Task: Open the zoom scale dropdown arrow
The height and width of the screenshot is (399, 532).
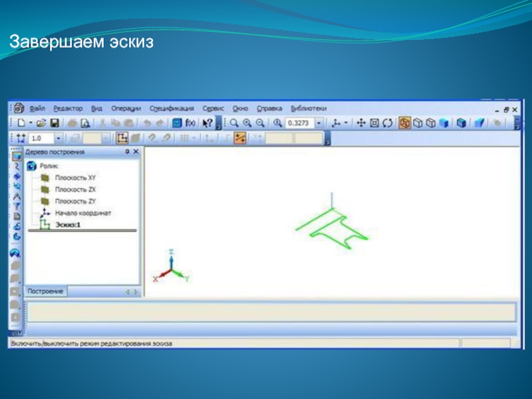Action: (x=319, y=123)
